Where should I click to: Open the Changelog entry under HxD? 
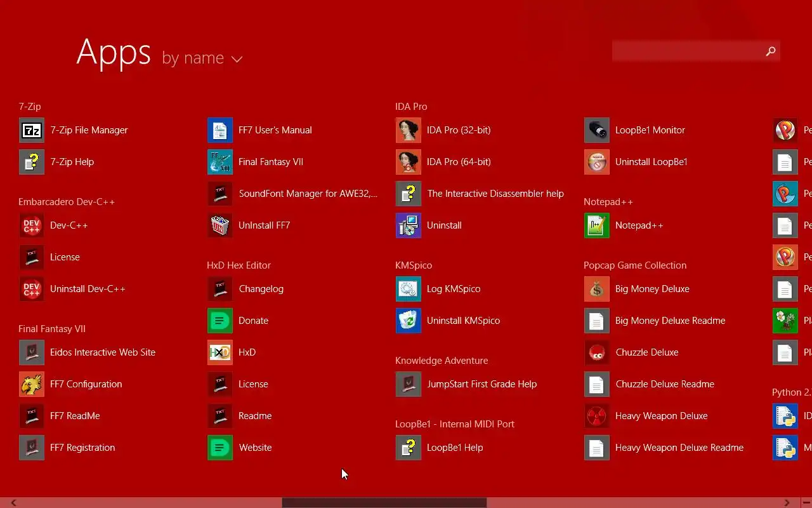click(x=246, y=289)
